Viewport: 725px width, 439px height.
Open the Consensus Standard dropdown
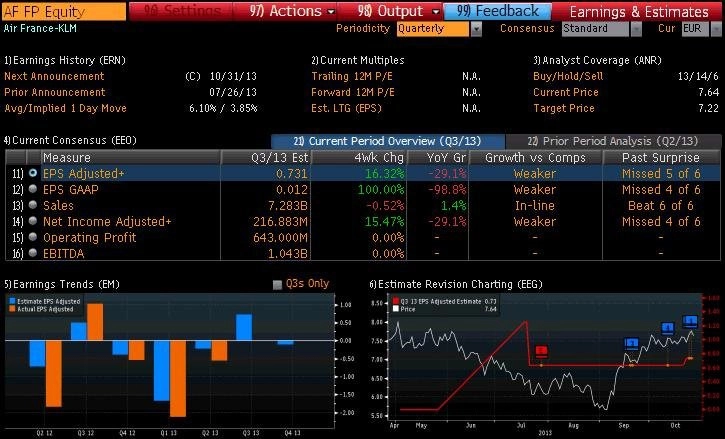pyautogui.click(x=596, y=29)
